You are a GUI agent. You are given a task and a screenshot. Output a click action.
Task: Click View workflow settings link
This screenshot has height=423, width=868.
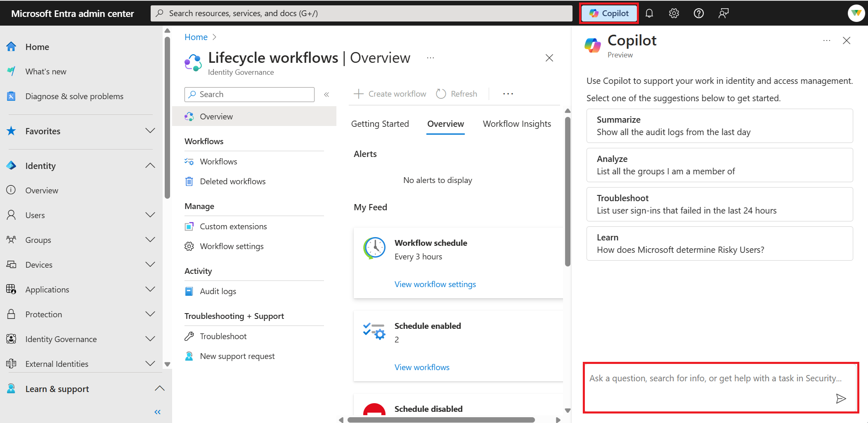pyautogui.click(x=435, y=284)
